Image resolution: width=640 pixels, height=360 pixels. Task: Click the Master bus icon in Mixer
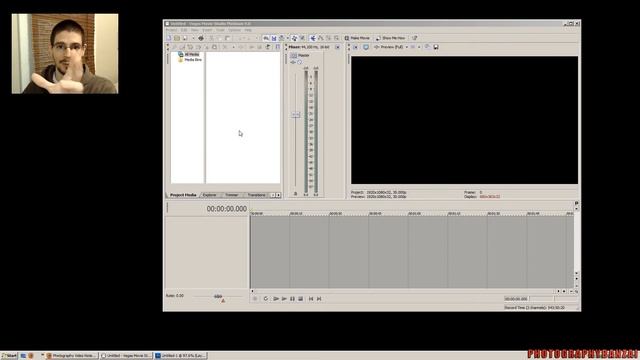293,55
